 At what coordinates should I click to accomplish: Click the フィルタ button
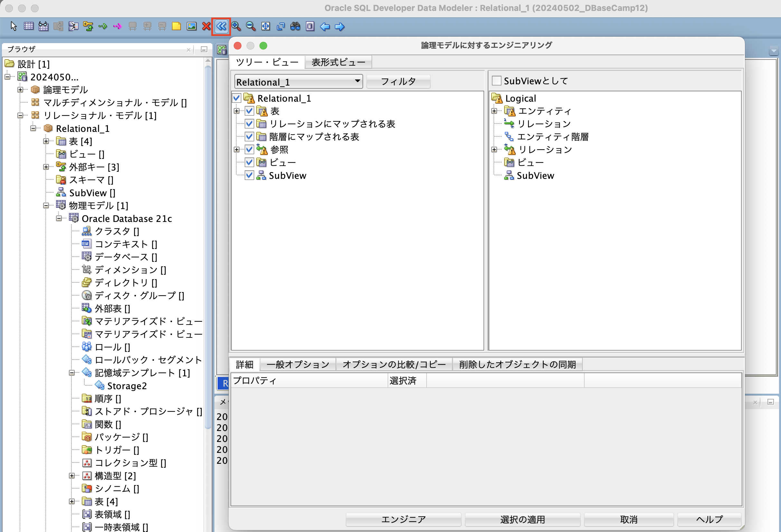(398, 81)
